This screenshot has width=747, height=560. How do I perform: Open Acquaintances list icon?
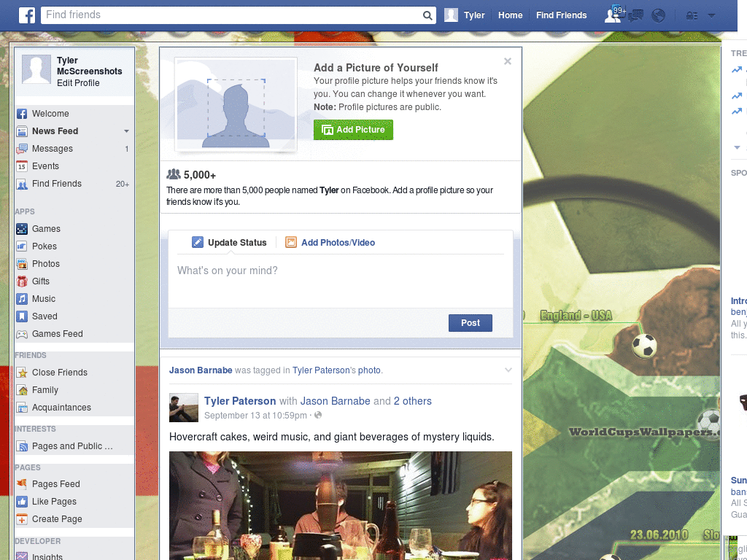point(22,408)
